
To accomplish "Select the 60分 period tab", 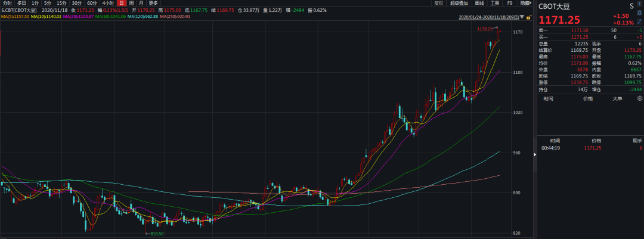I will (92, 4).
